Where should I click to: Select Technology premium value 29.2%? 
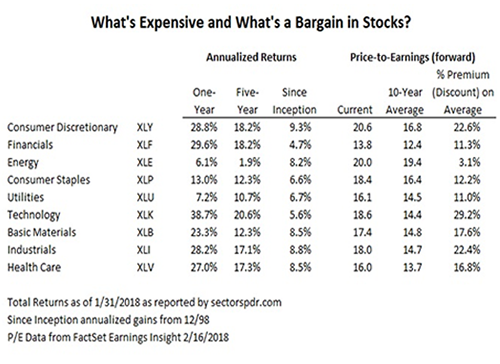(x=467, y=215)
